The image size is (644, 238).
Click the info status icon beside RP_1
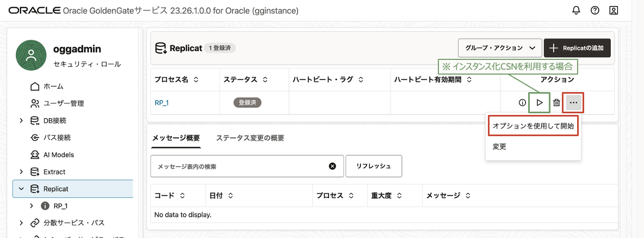tap(45, 206)
